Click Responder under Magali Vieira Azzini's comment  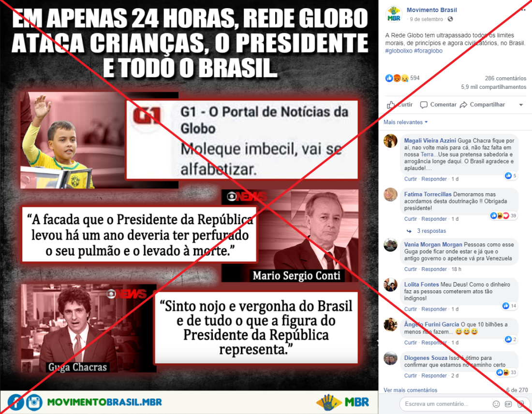pos(434,179)
